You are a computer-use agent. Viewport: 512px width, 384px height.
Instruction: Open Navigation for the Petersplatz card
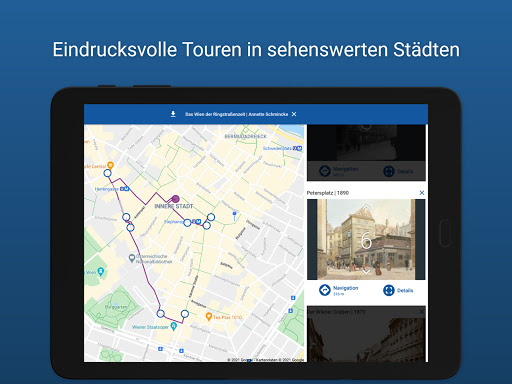(338, 290)
